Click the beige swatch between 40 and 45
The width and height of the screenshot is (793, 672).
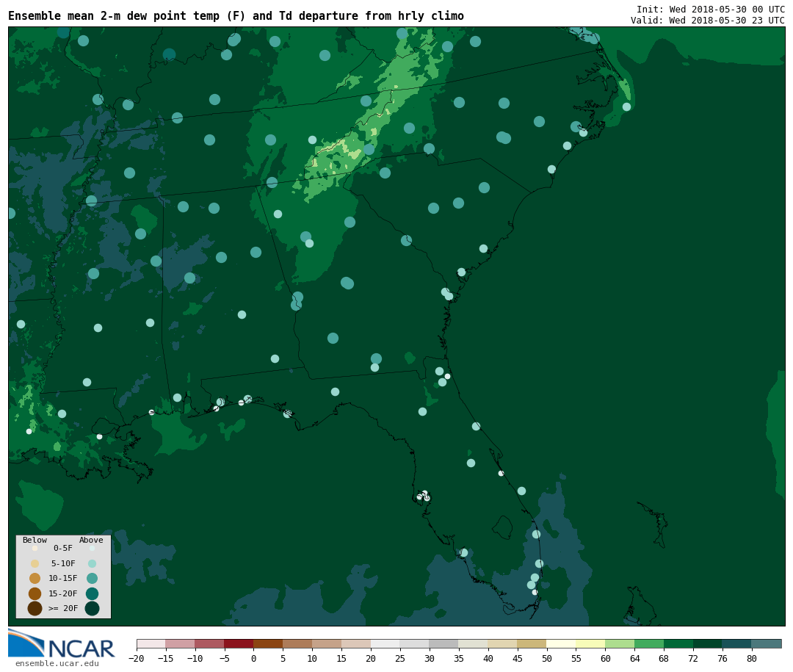[x=503, y=643]
